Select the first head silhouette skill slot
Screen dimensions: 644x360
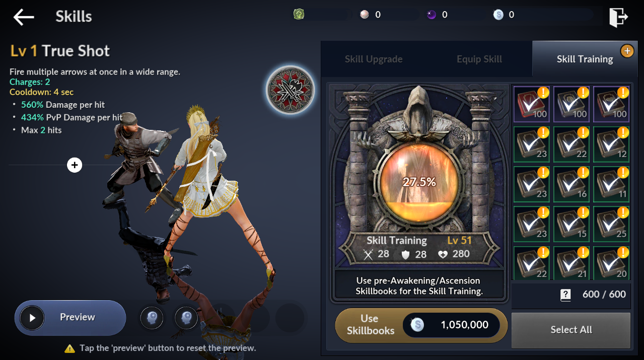point(152,318)
